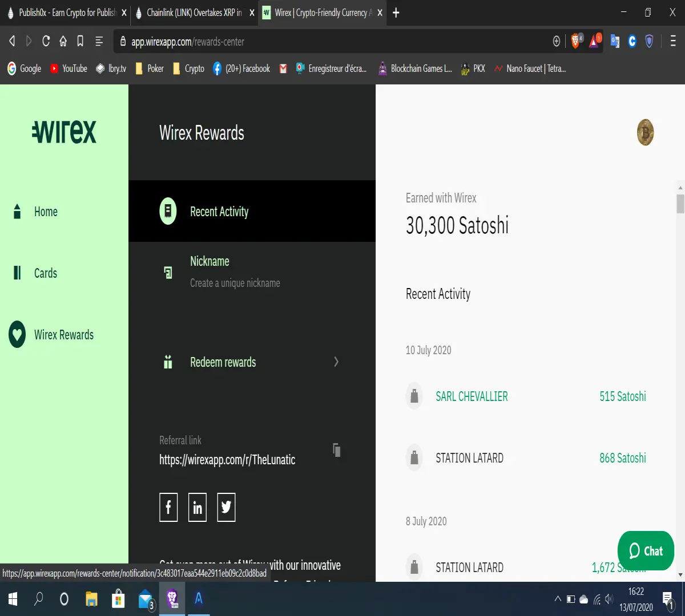685x616 pixels.
Task: Go forward in browser history
Action: [29, 41]
